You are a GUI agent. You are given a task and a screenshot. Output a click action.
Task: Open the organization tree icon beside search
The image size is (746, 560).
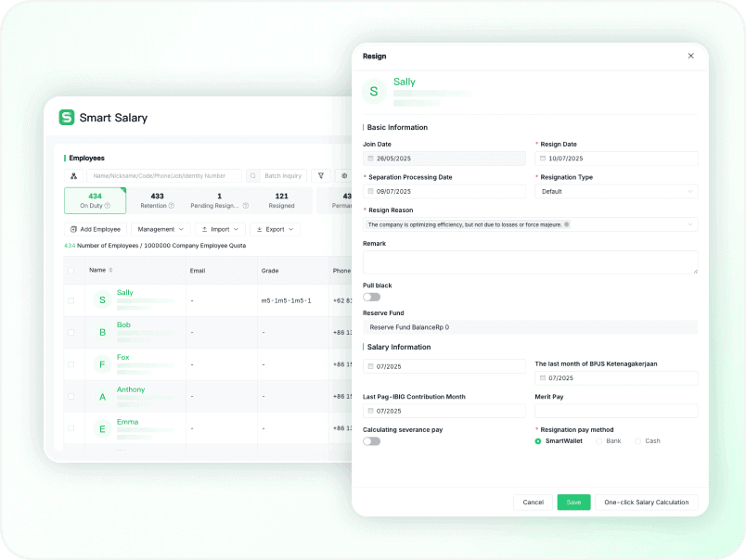point(73,176)
